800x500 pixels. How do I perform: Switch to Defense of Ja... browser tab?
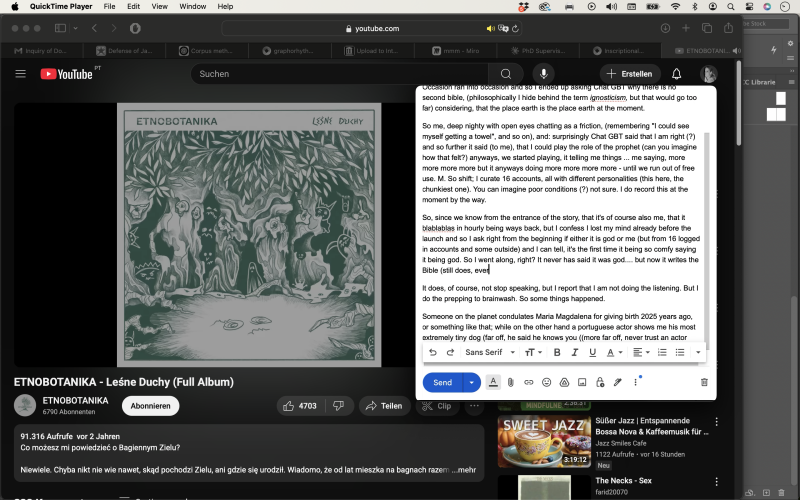click(124, 51)
